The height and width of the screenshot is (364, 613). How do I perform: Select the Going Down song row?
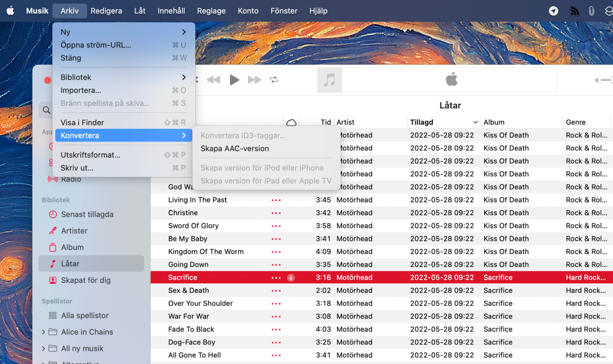[381, 265]
